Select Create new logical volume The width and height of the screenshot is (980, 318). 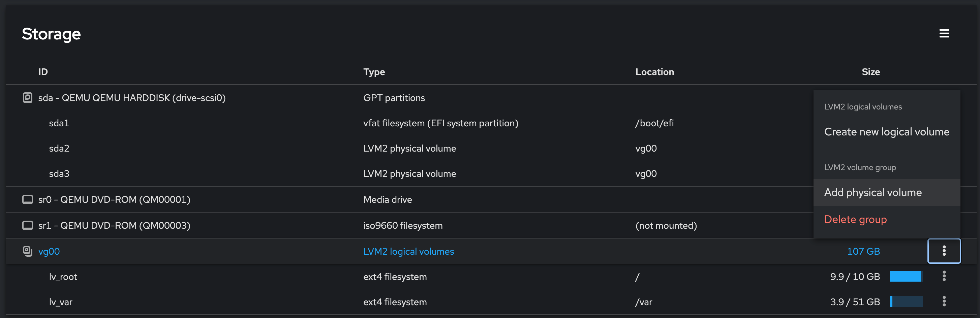click(x=886, y=132)
